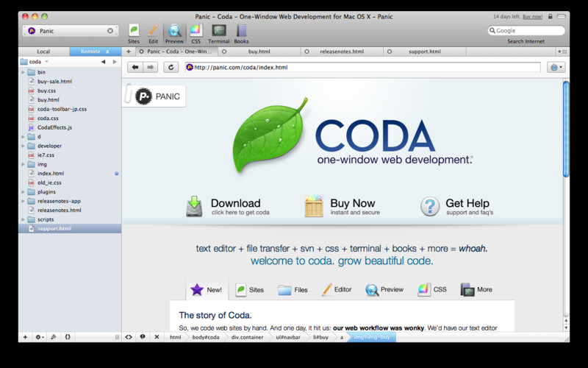Click the lock icon in title bar
The width and height of the screenshot is (588, 368).
(x=550, y=16)
